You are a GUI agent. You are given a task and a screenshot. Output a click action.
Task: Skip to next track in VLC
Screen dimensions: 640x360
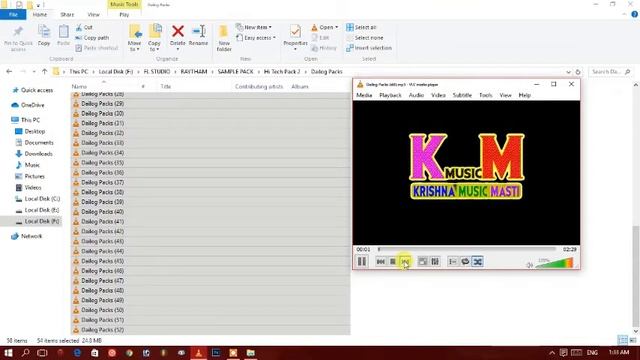click(405, 262)
